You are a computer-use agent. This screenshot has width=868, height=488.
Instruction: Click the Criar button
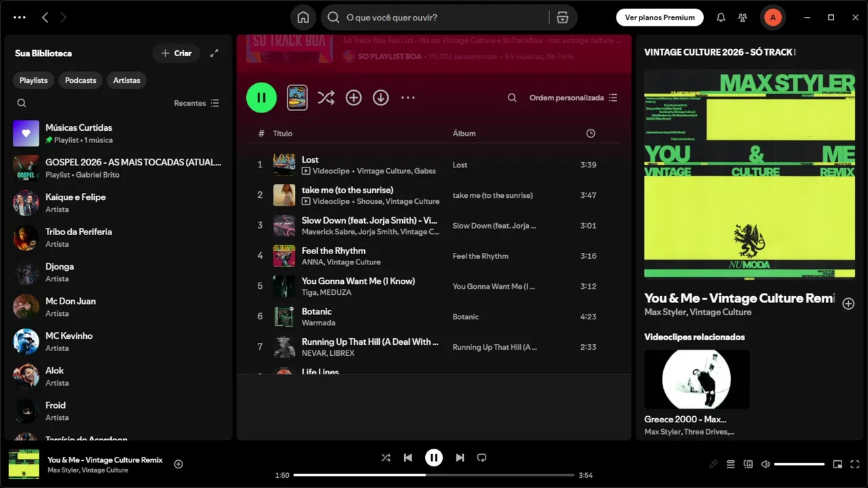(176, 53)
